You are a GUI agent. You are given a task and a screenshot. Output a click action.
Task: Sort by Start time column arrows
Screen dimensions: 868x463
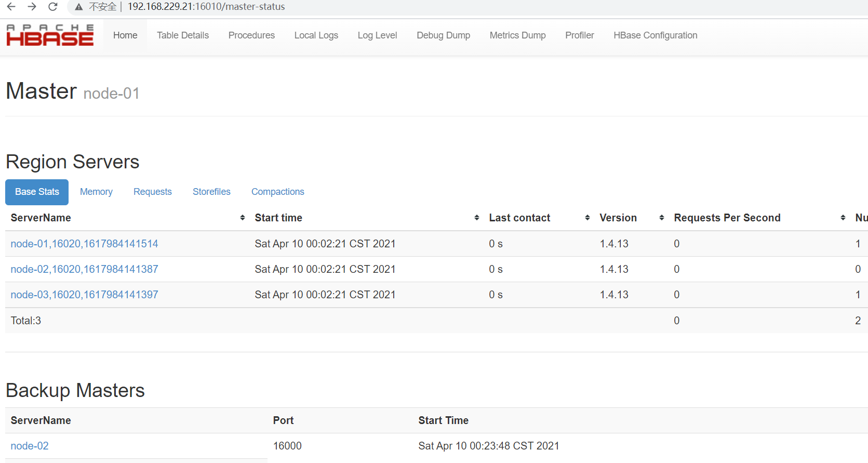click(476, 218)
